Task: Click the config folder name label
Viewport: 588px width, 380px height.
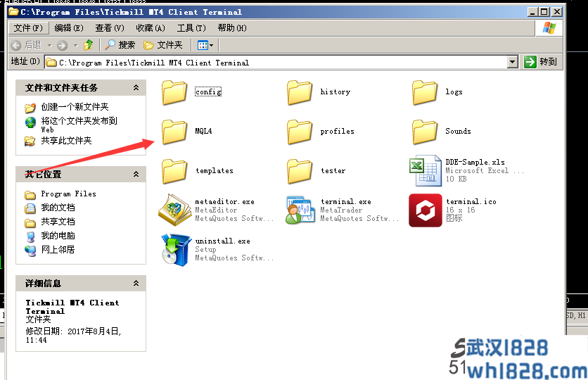Action: (208, 92)
